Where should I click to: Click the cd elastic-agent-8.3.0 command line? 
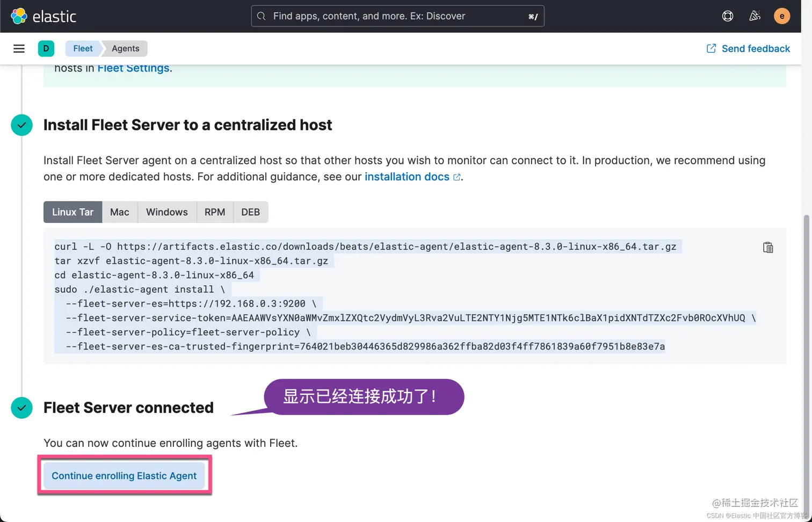(154, 275)
